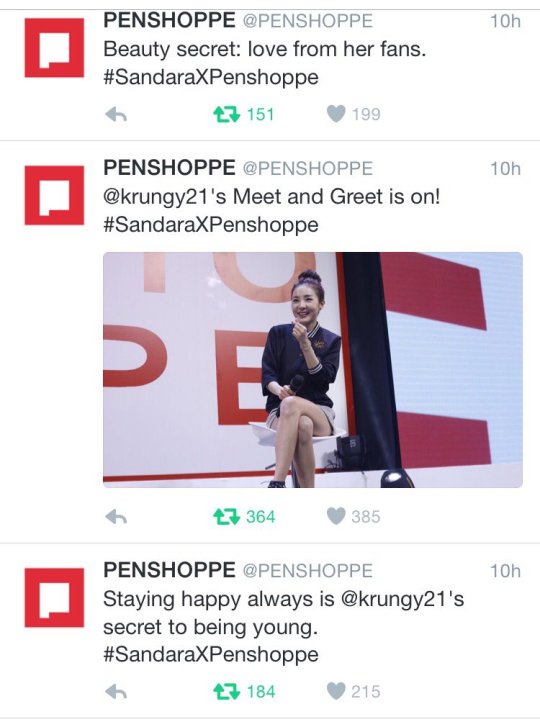Open PENSHOPPE avatar on the first tweet

[54, 48]
